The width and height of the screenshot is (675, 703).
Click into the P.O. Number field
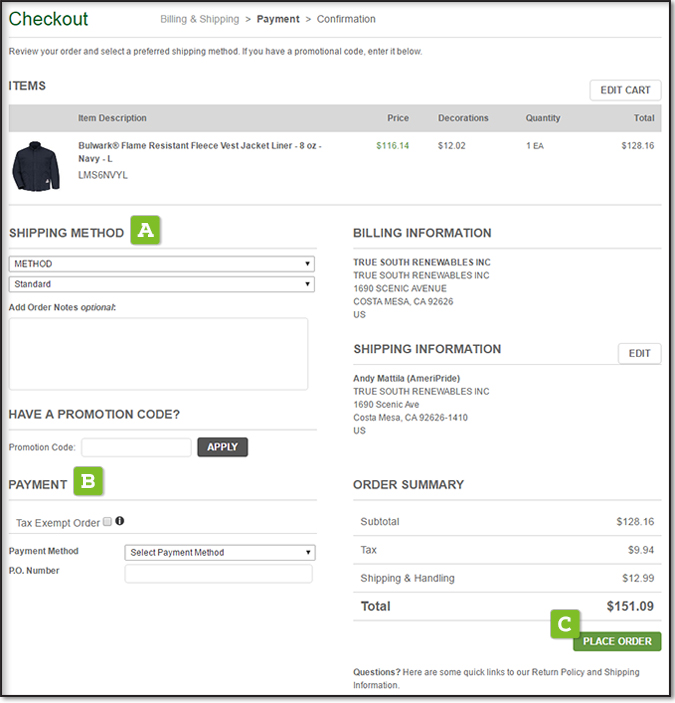click(218, 574)
